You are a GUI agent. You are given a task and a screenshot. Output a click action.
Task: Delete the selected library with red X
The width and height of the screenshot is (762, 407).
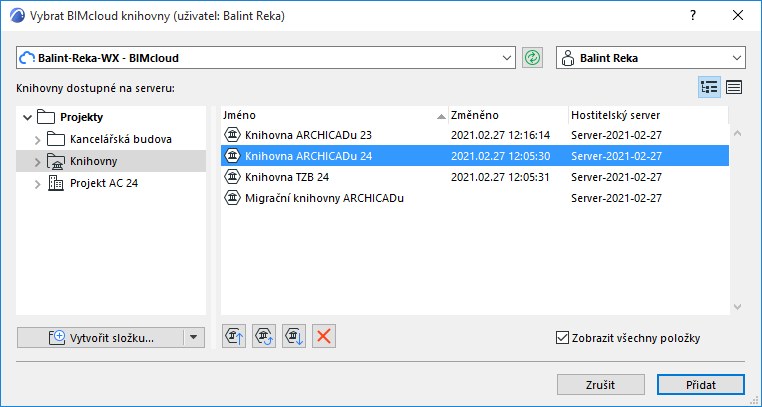click(x=324, y=336)
